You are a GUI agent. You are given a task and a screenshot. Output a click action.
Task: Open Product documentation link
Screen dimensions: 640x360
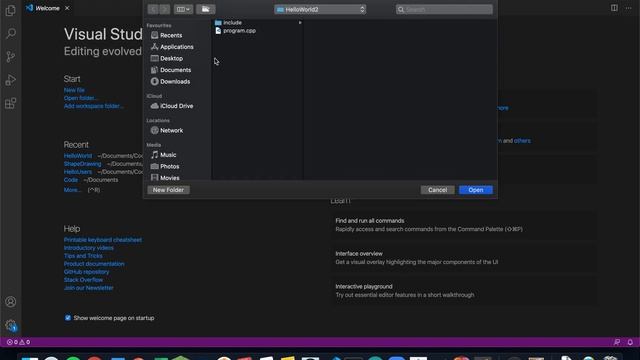tap(94, 264)
